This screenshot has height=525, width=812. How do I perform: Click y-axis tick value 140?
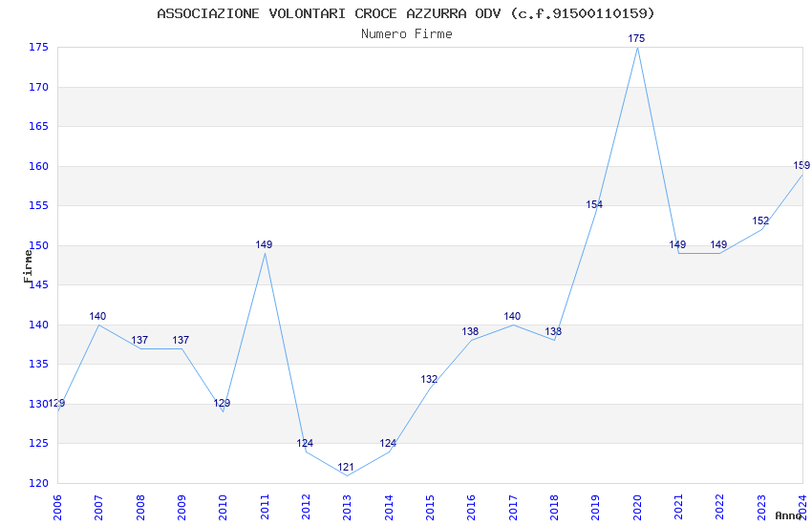(x=38, y=325)
